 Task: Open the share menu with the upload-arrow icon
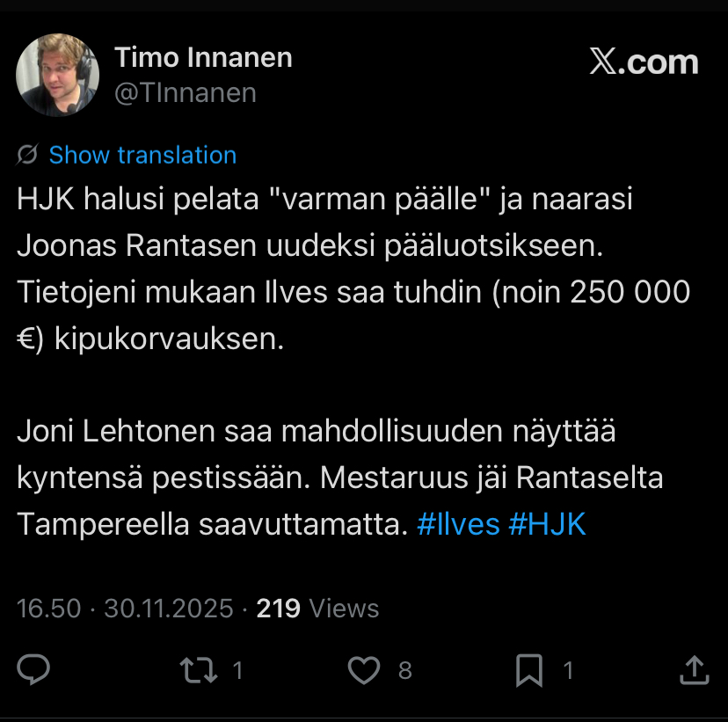point(695,671)
